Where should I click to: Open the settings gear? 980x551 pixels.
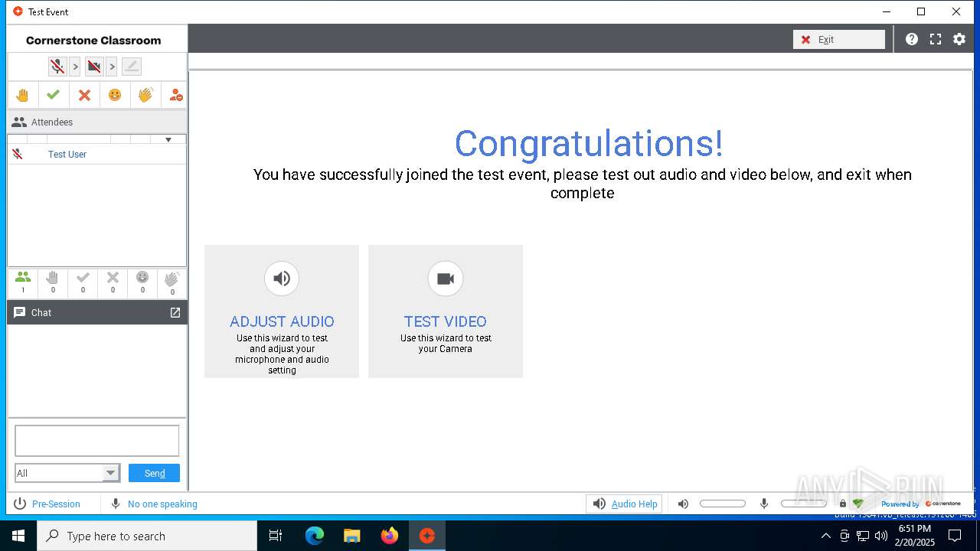959,39
